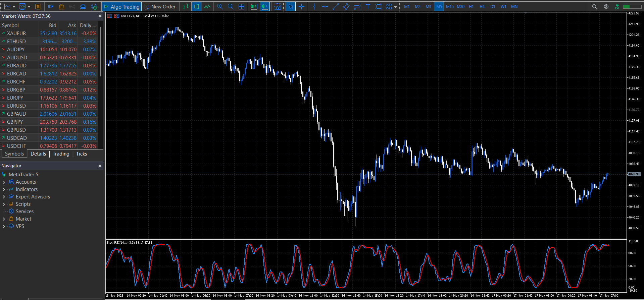Toggle Algo Trading on or off
Screen dimensions: 644x300
coord(121,6)
